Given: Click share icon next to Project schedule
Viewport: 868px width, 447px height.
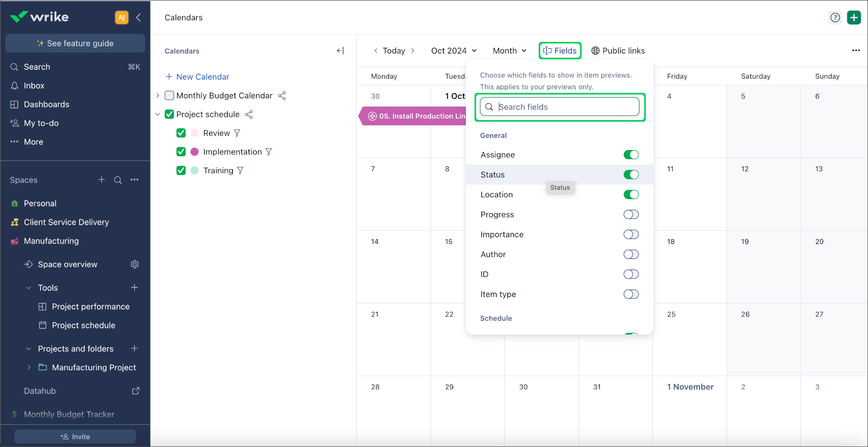Looking at the screenshot, I should 249,114.
